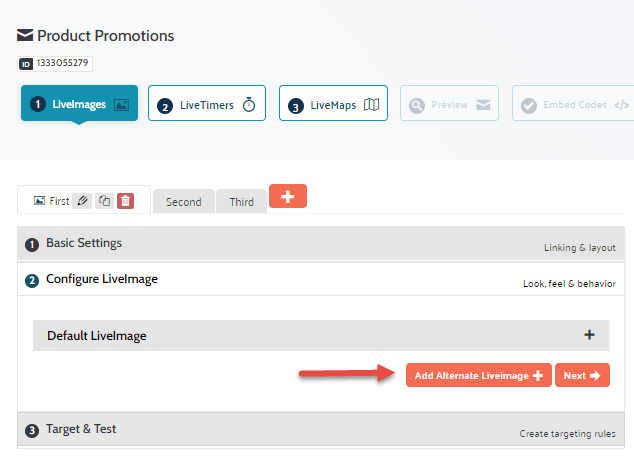Viewport: 634px width, 460px height.
Task: Collapse the Configure LiveImage section
Action: [102, 280]
